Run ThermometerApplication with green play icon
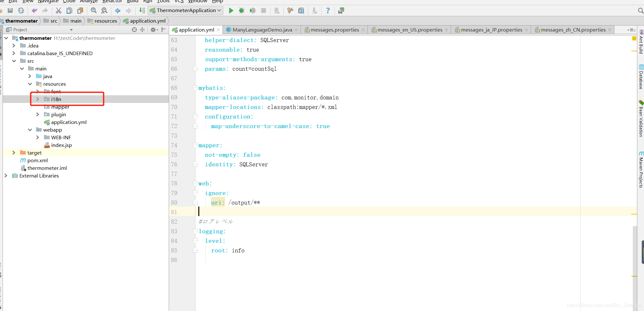644x311 pixels. coord(231,11)
